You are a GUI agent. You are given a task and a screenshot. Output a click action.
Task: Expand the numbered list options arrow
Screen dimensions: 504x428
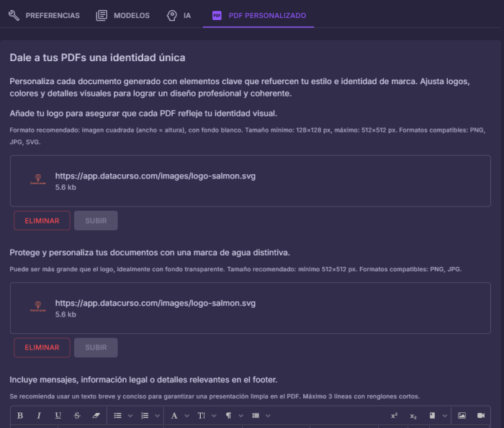(156, 416)
